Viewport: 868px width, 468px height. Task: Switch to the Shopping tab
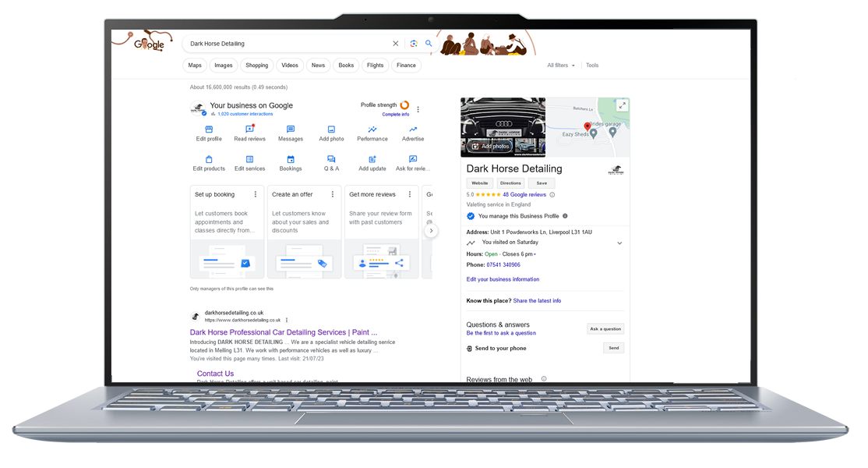pyautogui.click(x=257, y=66)
